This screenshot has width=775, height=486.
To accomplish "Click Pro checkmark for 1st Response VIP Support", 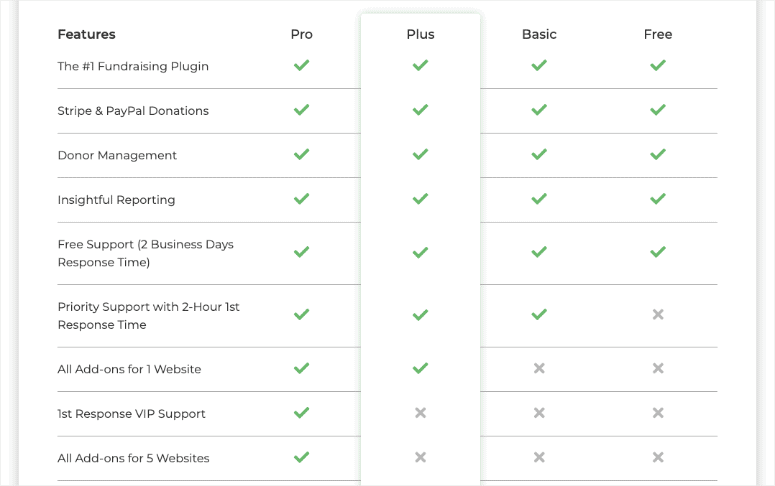I will click(x=301, y=412).
